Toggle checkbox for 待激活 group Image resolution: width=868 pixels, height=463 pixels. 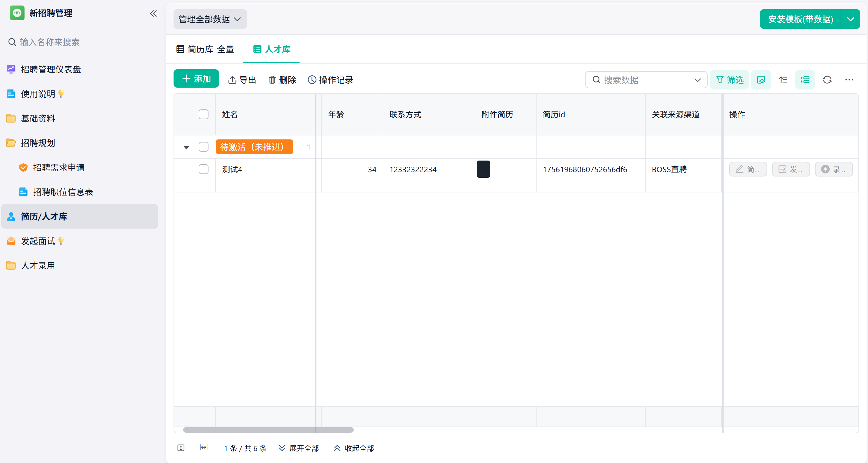click(204, 147)
